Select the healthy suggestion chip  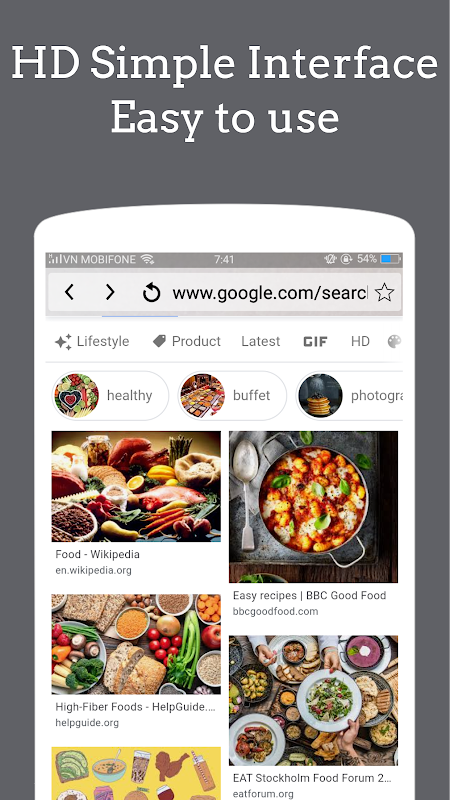pos(110,395)
